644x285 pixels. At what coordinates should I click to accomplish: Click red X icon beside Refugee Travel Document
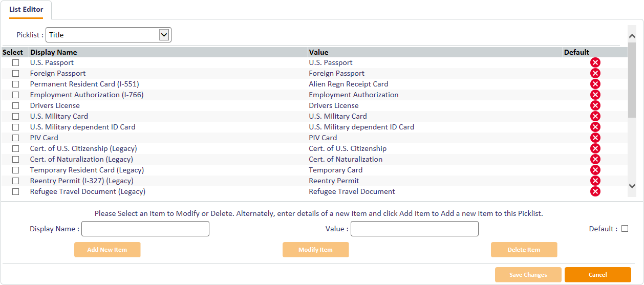tap(595, 191)
